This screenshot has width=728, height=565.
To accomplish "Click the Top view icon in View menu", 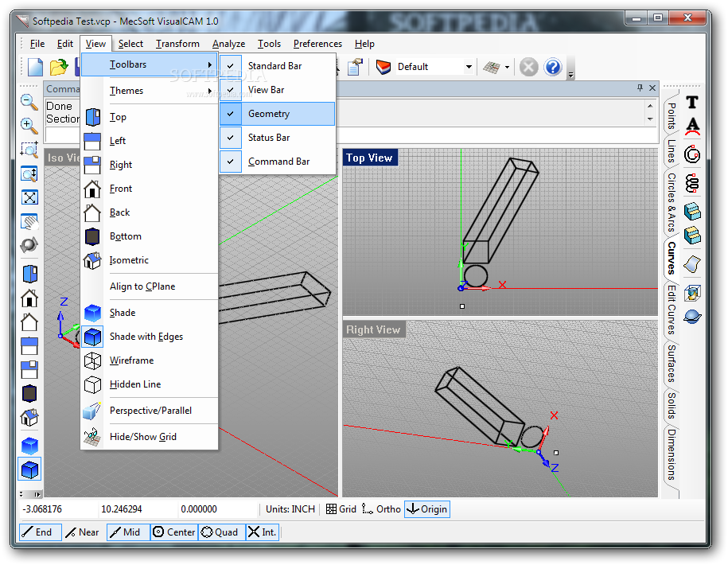I will coord(92,117).
